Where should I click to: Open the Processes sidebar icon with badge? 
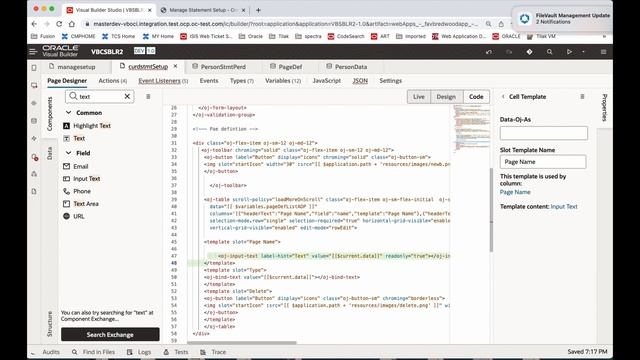click(x=34, y=157)
